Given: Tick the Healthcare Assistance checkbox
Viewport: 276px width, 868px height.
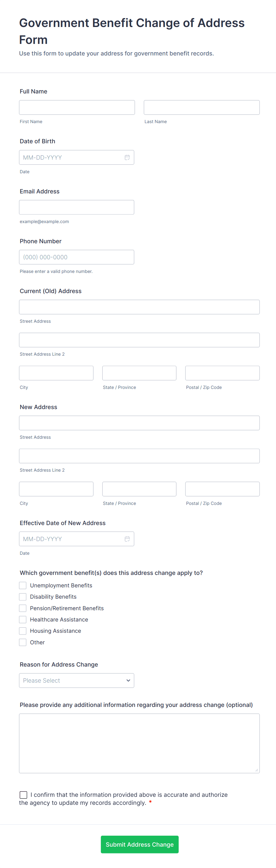Looking at the screenshot, I should click(x=23, y=619).
